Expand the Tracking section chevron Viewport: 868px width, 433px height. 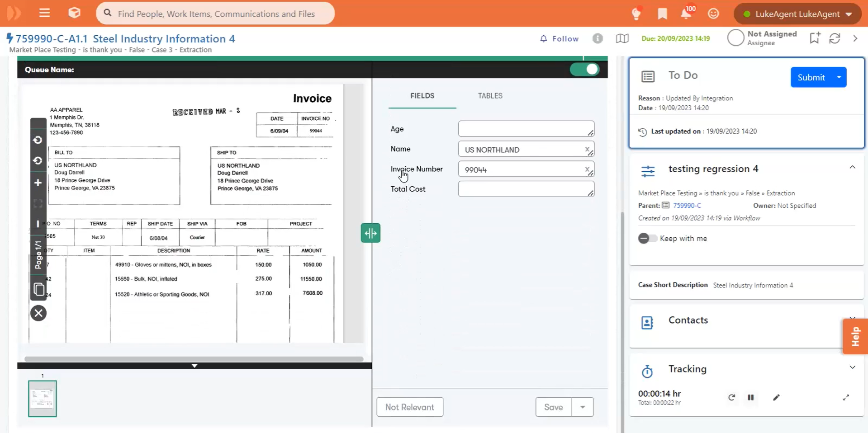tap(852, 367)
